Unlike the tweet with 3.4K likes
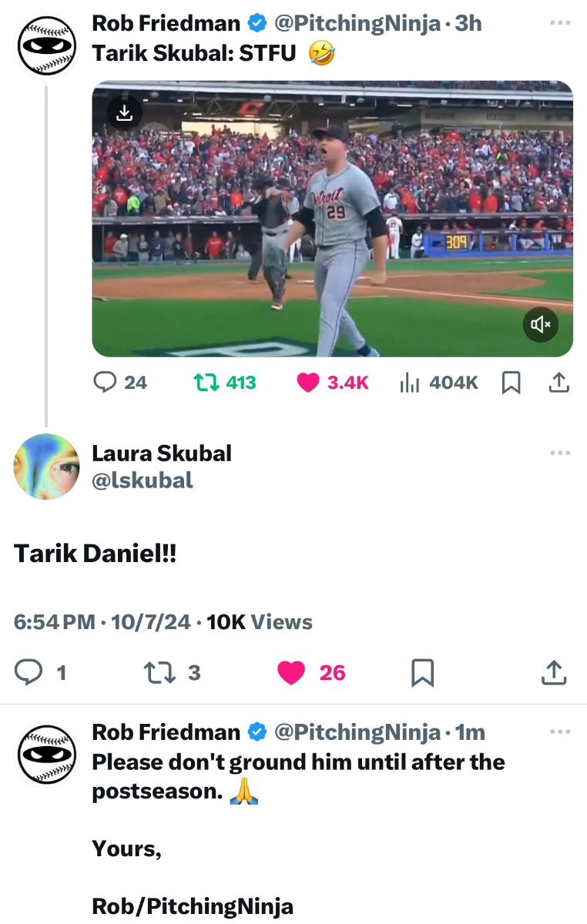 click(308, 383)
